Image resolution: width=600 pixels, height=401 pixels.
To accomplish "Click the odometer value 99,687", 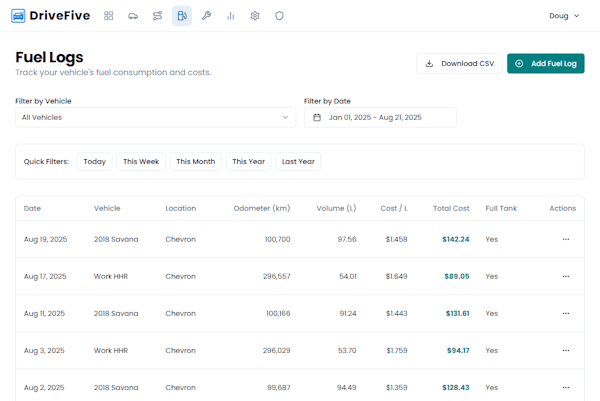I will 279,388.
